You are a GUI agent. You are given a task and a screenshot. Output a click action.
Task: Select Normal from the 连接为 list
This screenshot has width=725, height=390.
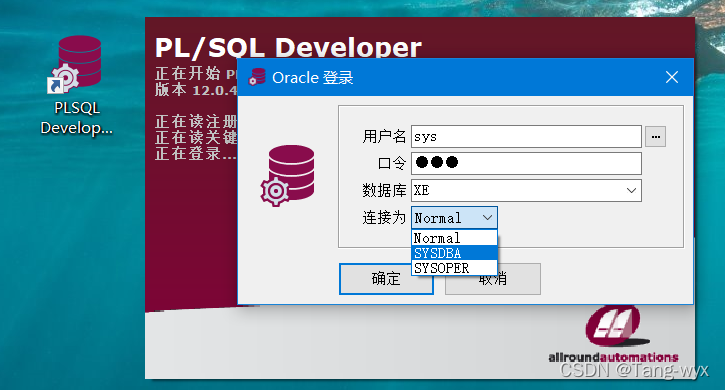454,238
